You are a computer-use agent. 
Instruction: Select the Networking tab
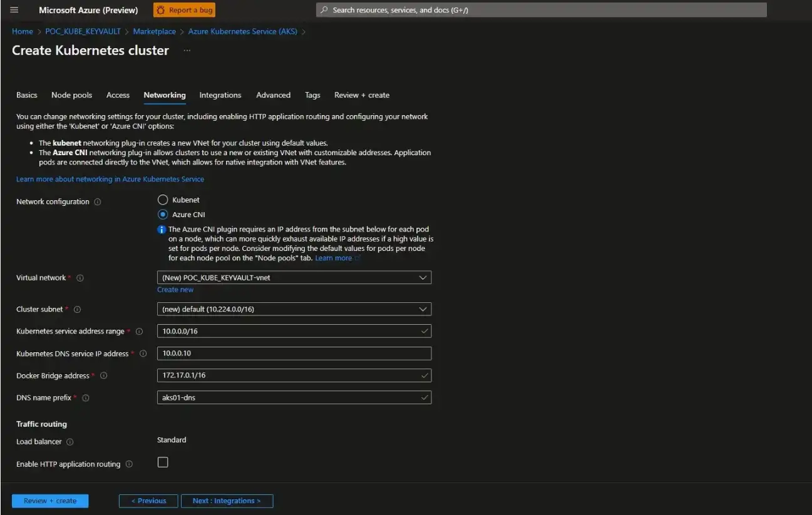click(165, 95)
